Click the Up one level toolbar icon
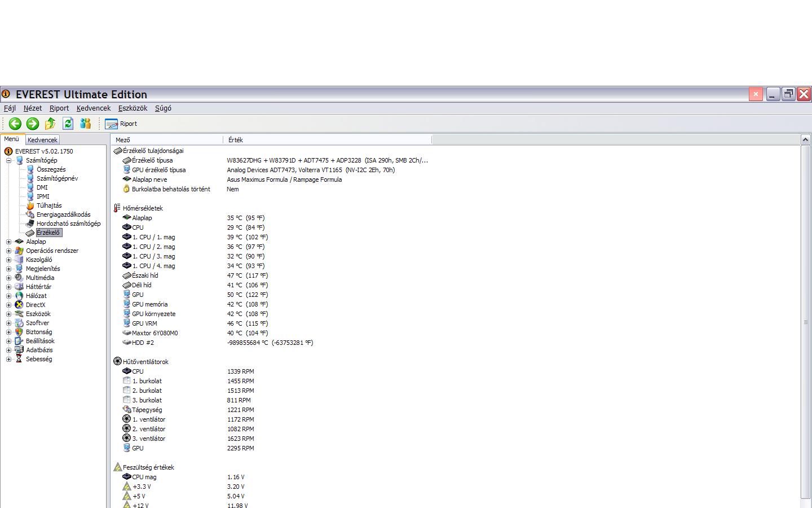The image size is (812, 508). 50,124
